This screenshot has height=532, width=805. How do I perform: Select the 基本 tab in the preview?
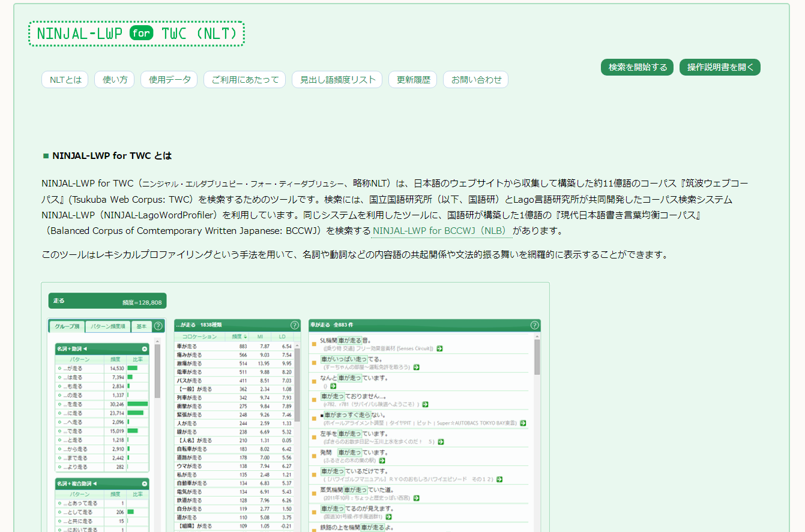[142, 326]
